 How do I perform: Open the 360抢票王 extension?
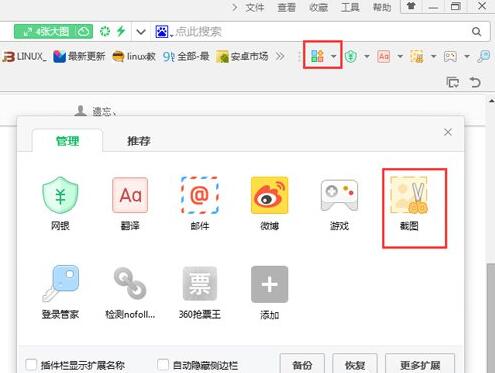click(200, 292)
